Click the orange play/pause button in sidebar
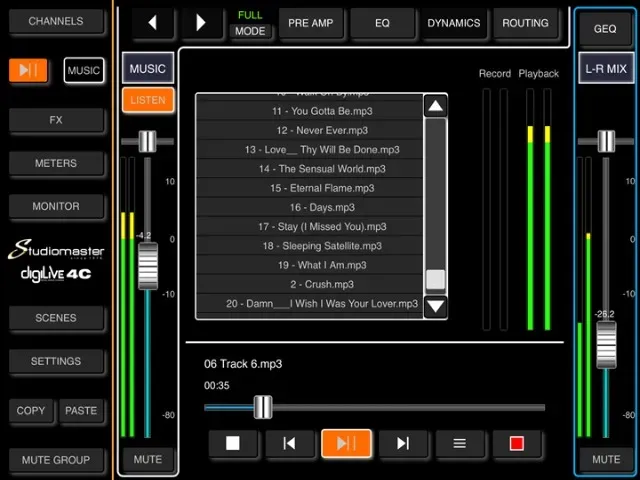Image resolution: width=640 pixels, height=480 pixels. 28,70
